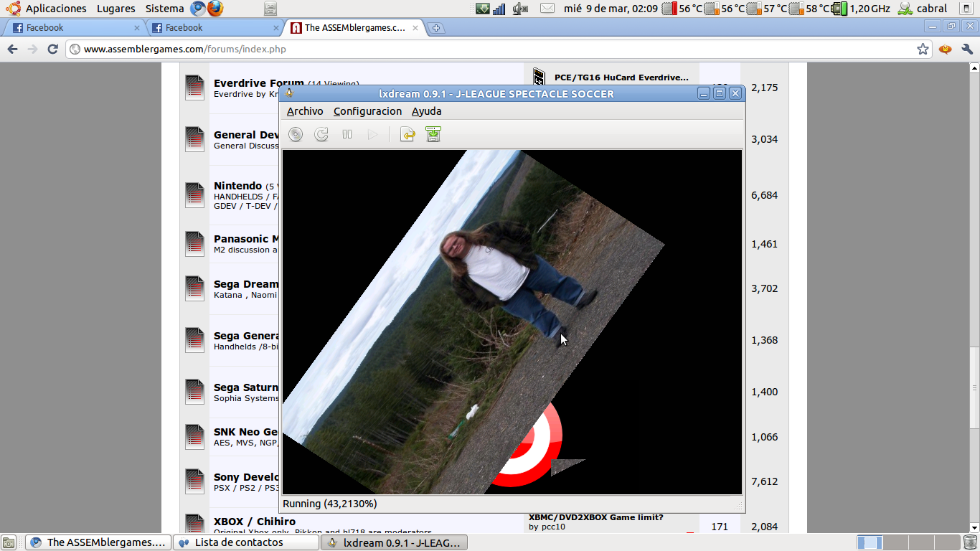Switch to lxdream taskbar window button
Screen dimensions: 980x551
[x=394, y=542]
